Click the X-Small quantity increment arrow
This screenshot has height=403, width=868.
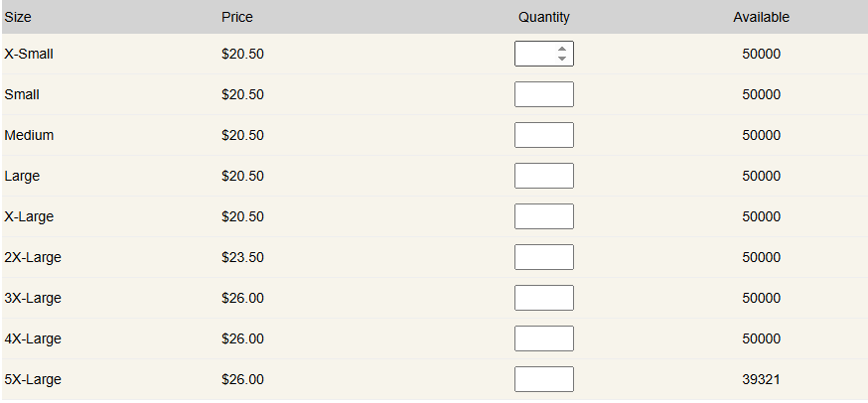pos(562,50)
